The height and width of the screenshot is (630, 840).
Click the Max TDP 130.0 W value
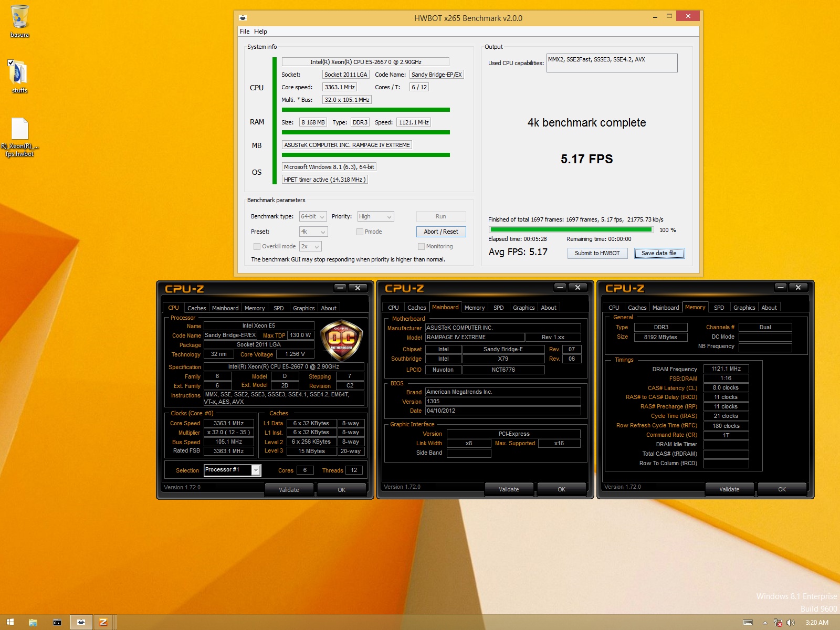point(300,335)
